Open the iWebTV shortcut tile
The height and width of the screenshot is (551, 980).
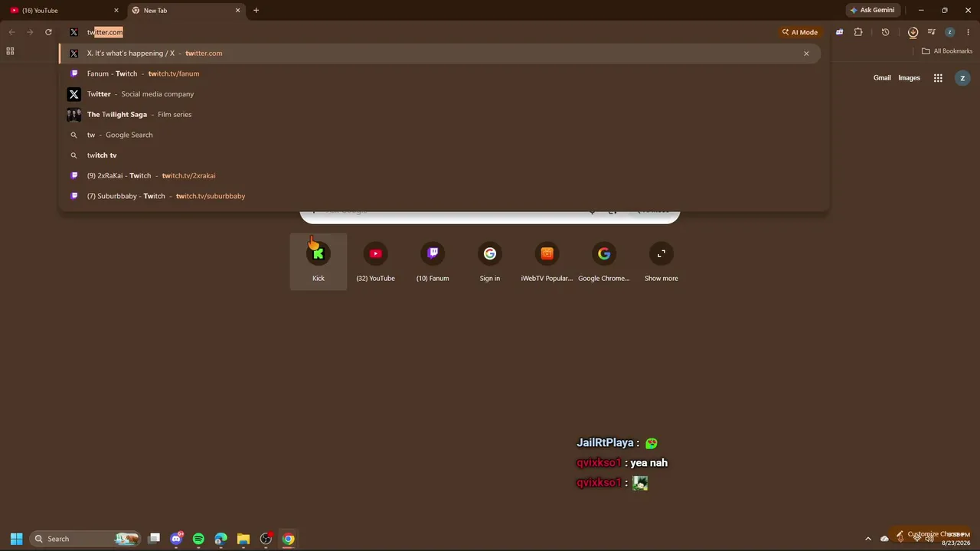547,262
